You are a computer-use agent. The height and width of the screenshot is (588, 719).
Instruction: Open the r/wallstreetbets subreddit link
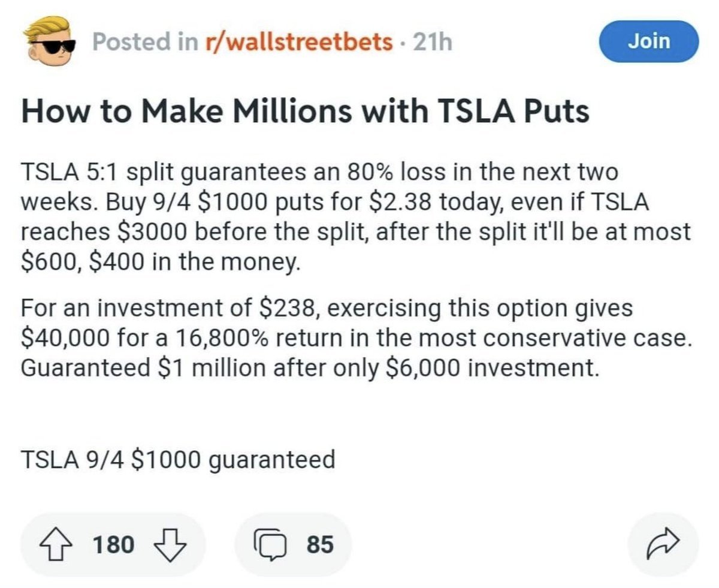(295, 42)
